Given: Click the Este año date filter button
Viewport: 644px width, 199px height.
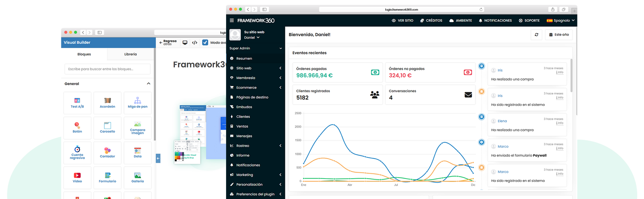Looking at the screenshot, I should click(559, 35).
